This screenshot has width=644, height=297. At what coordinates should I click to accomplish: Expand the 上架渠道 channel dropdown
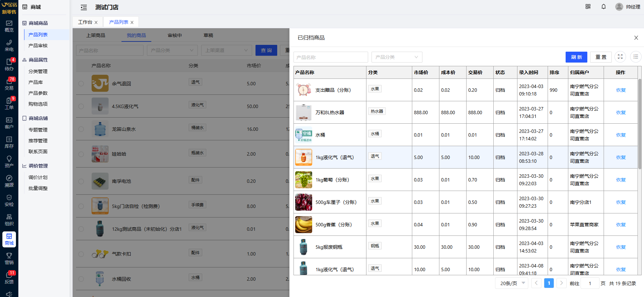coord(226,50)
